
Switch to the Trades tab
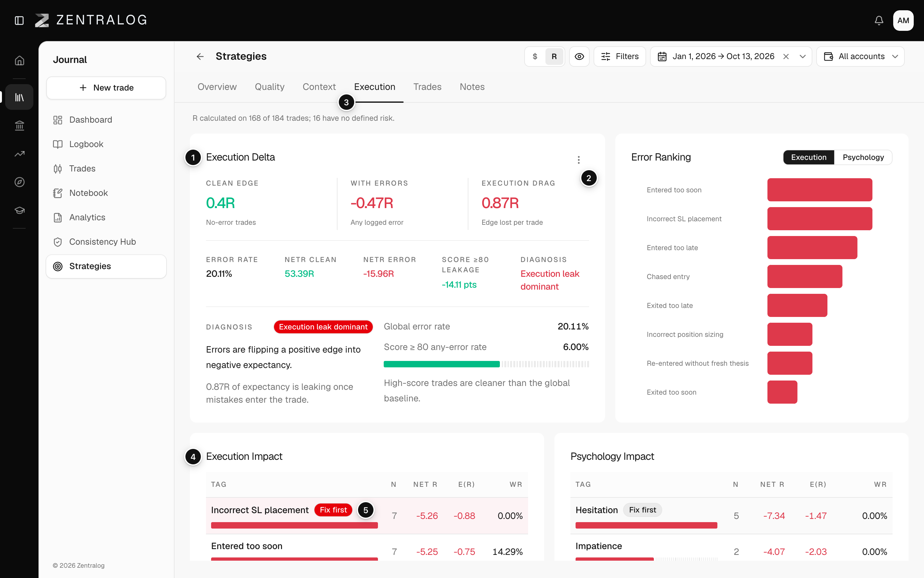(427, 87)
